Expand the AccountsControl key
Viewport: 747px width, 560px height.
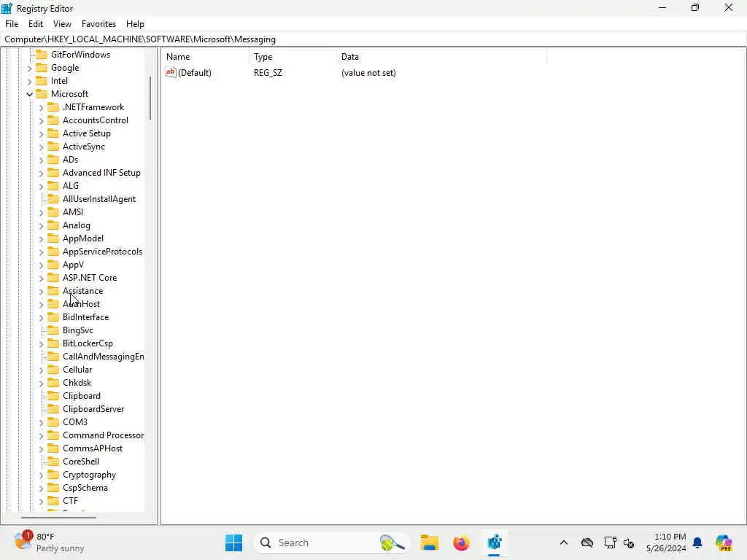pos(41,121)
